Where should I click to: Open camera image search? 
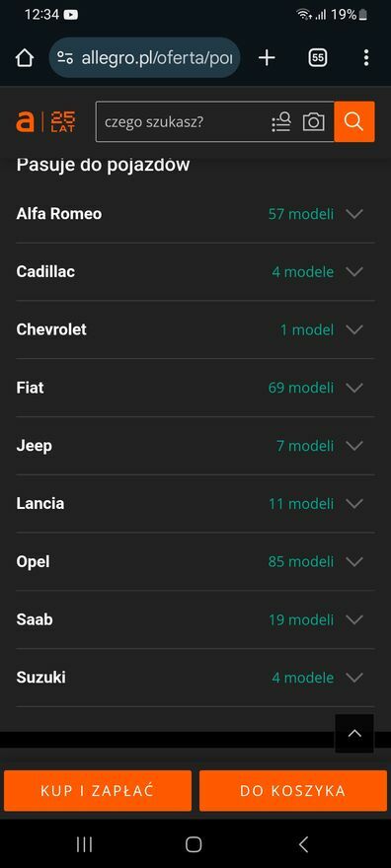(313, 121)
